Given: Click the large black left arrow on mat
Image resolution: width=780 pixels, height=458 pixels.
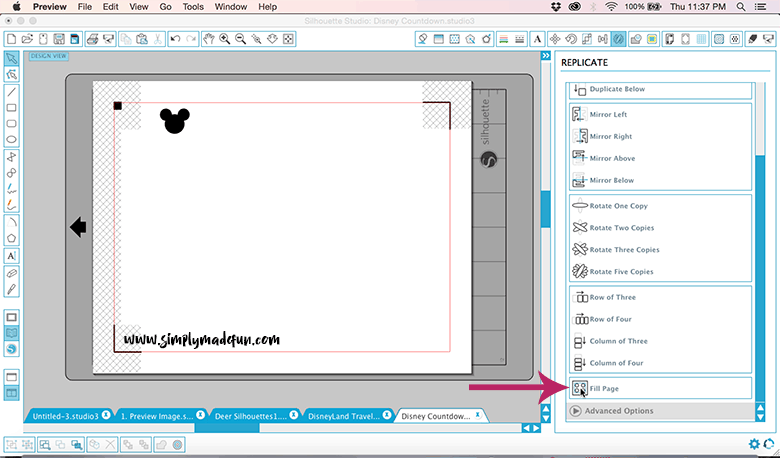Looking at the screenshot, I should tap(78, 228).
